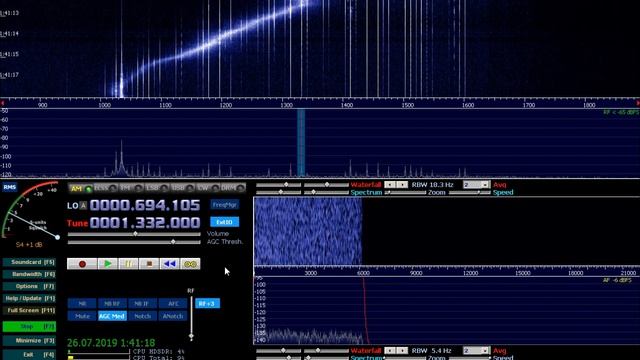Open the FreqMgr frequency manager

(x=225, y=205)
